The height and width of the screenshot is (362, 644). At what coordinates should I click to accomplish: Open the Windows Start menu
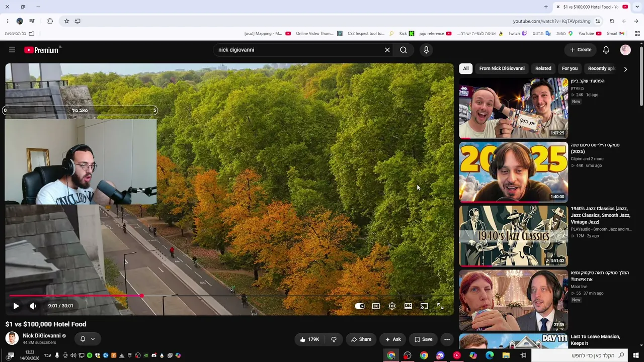(636, 355)
